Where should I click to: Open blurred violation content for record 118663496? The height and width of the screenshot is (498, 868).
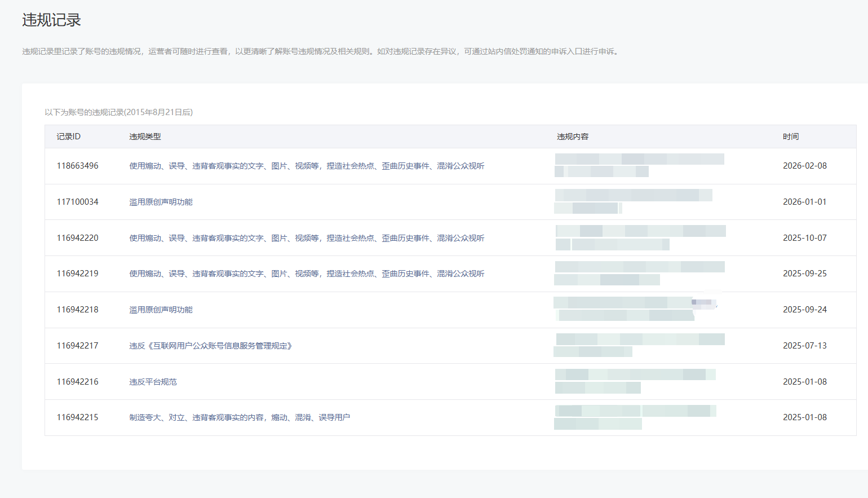click(639, 165)
